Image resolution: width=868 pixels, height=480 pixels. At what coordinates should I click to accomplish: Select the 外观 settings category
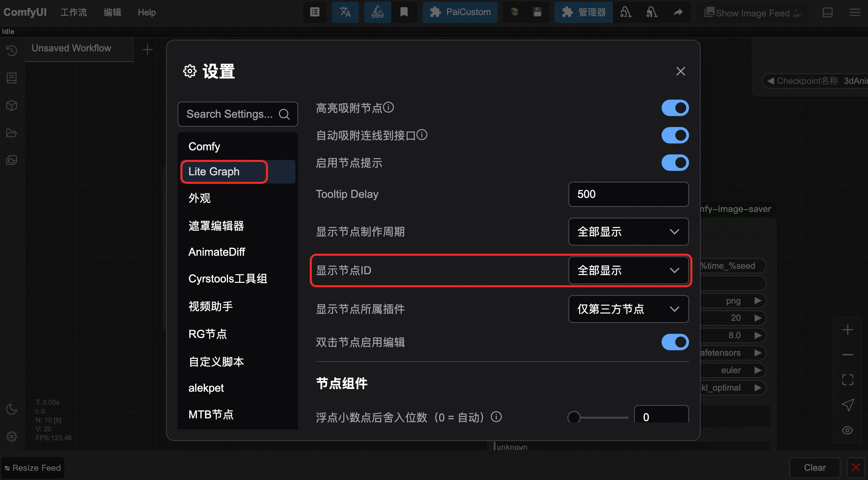tap(200, 198)
